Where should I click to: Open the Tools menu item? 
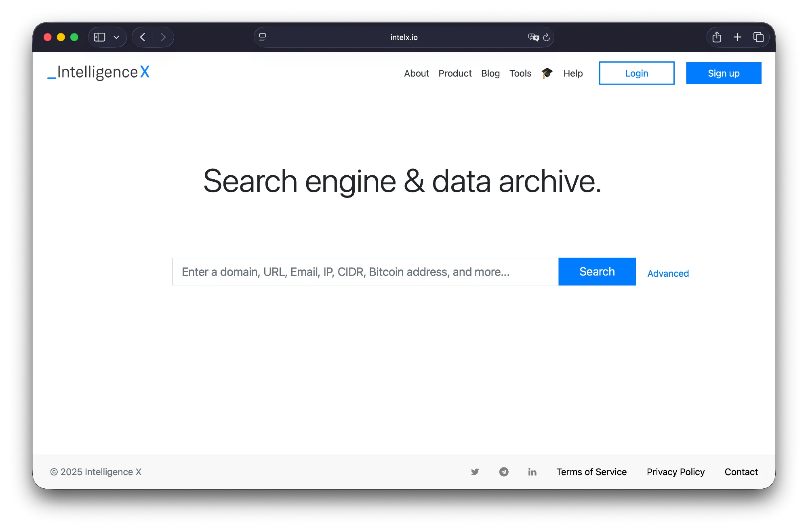pos(520,73)
